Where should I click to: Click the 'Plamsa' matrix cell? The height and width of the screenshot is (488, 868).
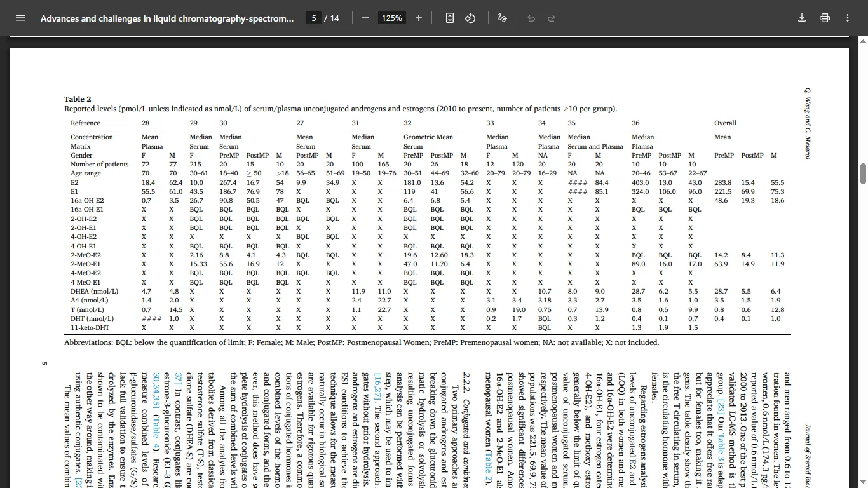point(642,146)
